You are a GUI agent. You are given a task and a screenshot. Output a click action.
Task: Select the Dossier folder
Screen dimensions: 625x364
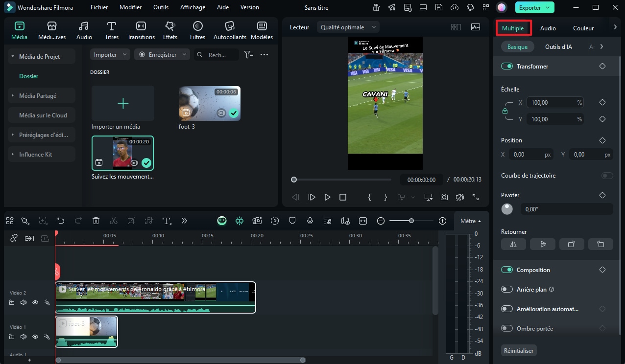[x=29, y=76]
